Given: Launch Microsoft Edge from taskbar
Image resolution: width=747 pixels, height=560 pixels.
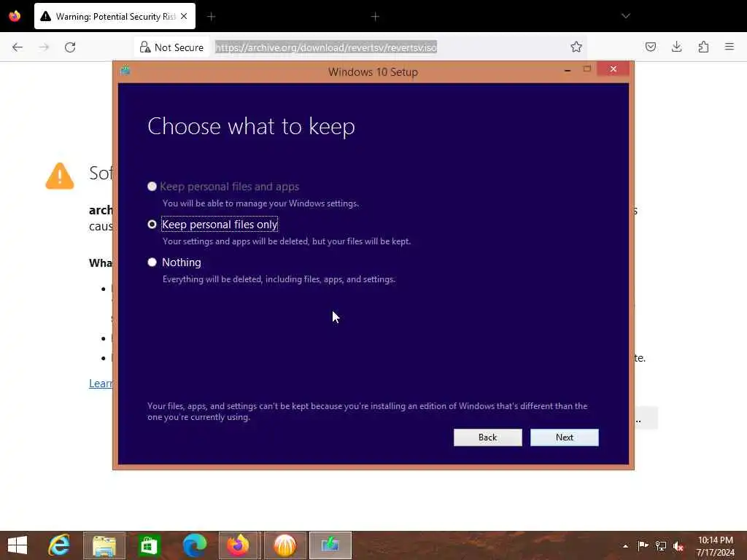Looking at the screenshot, I should pos(194,545).
